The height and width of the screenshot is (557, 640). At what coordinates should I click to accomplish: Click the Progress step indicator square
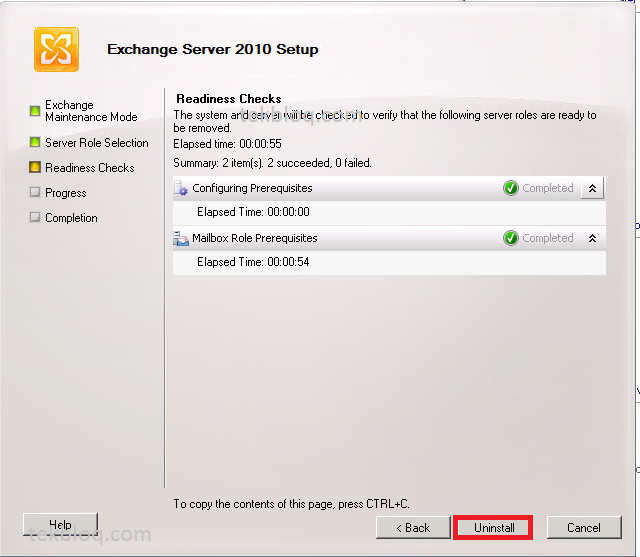click(35, 192)
